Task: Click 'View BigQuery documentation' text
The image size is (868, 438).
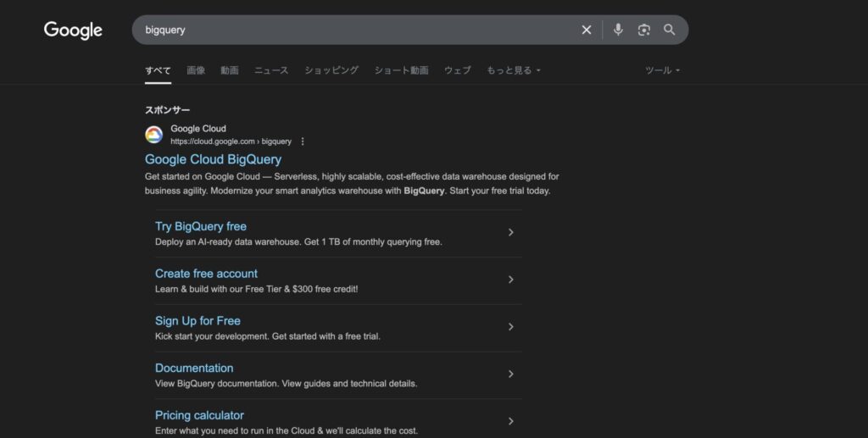Action: 287,383
